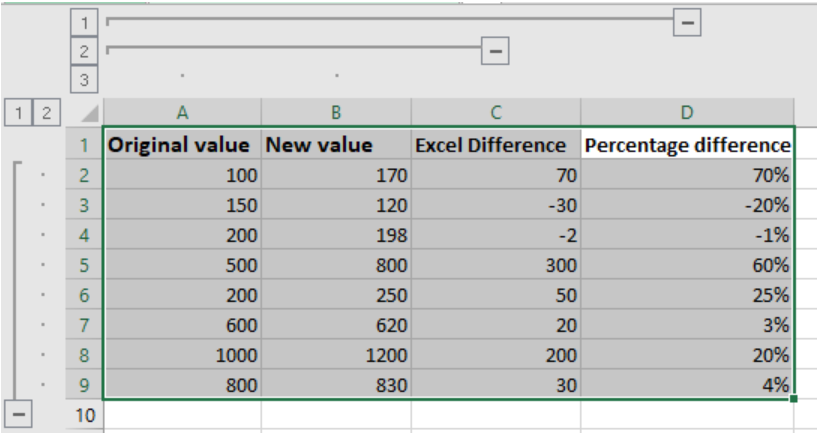Image resolution: width=817 pixels, height=433 pixels.
Task: Click row outline level 1 button
Action: tap(18, 113)
